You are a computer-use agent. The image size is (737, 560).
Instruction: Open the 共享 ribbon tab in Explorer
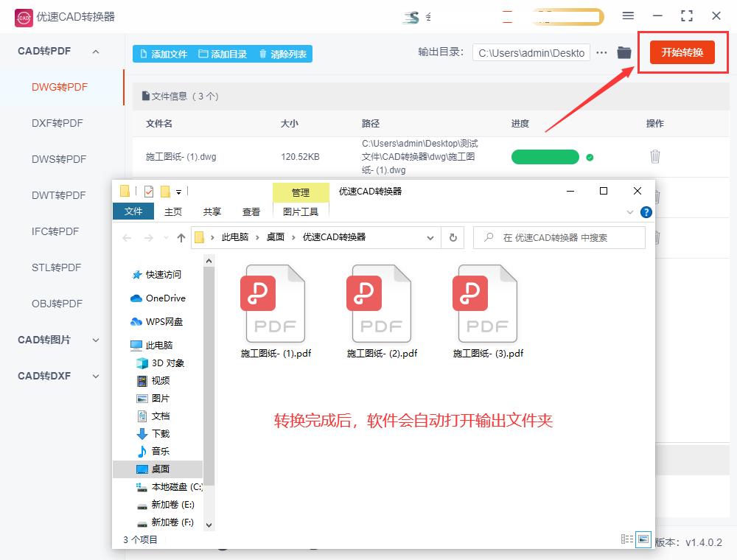click(212, 212)
